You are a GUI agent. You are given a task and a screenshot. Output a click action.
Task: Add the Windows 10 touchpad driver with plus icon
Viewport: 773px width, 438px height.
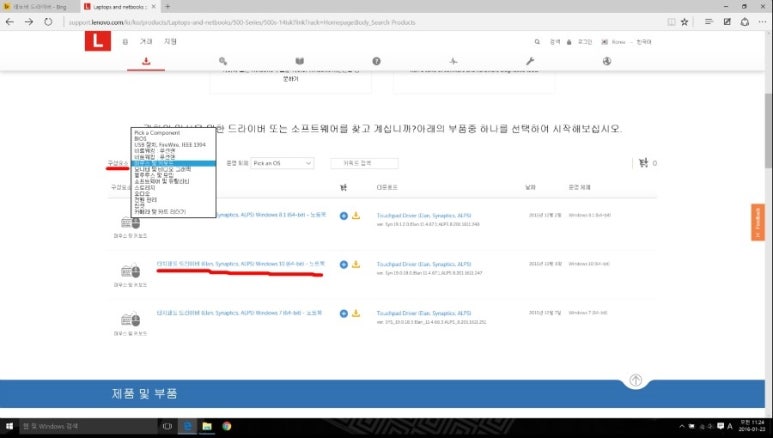coord(344,264)
